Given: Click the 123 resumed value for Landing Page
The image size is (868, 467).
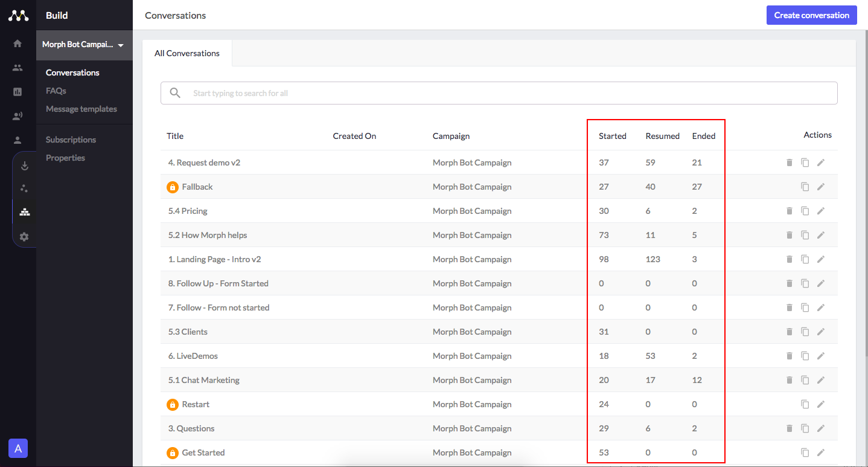Looking at the screenshot, I should [653, 259].
